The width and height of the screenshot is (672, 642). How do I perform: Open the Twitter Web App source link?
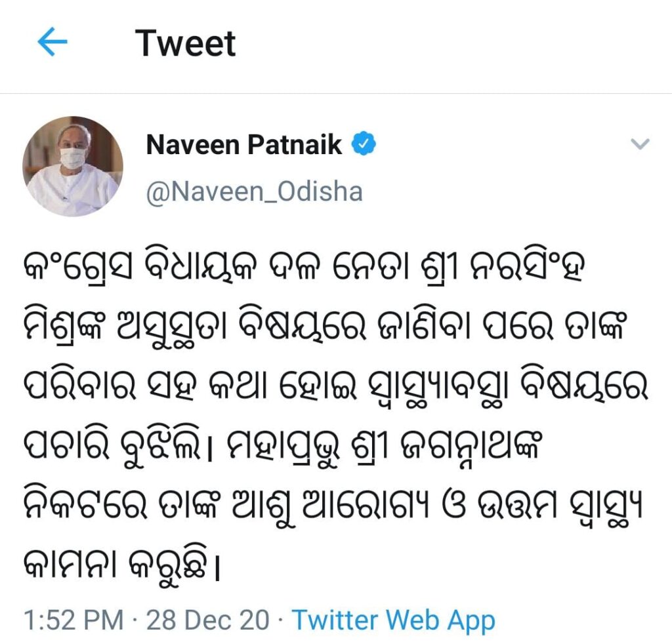394,620
